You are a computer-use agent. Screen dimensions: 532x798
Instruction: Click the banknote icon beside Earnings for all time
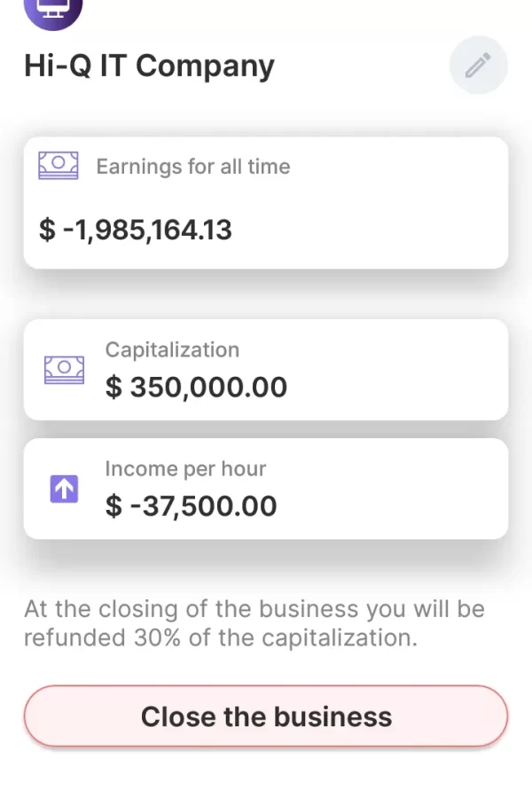[x=59, y=165]
